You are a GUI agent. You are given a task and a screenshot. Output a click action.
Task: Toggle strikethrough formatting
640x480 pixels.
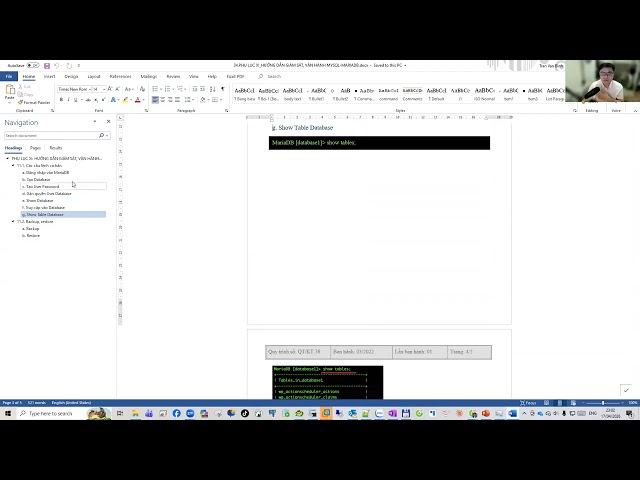pyautogui.click(x=88, y=100)
